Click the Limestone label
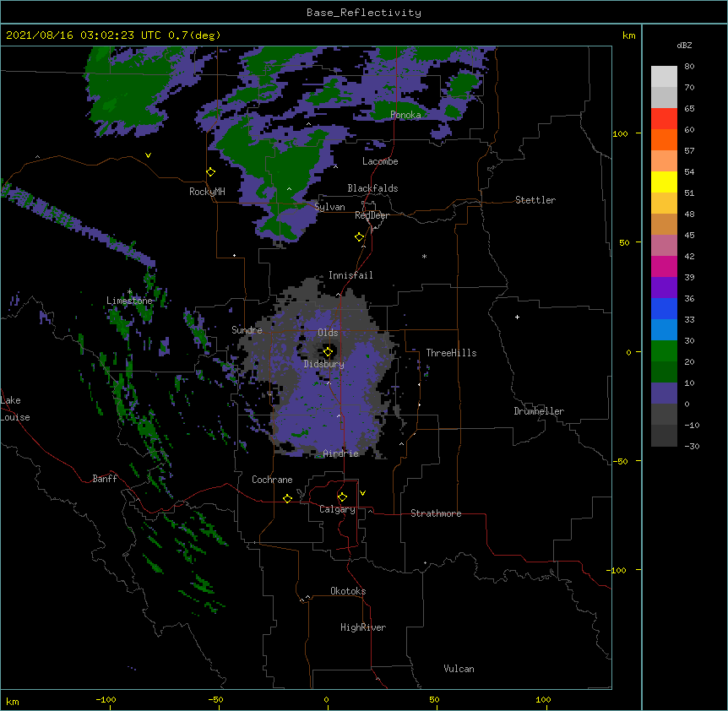This screenshot has height=711, width=728. 129,301
